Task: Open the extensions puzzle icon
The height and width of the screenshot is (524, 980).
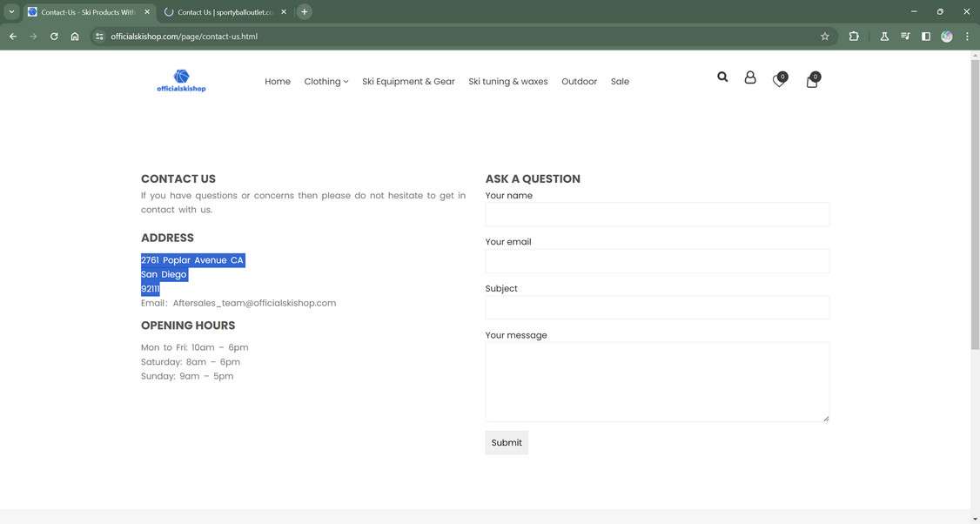Action: click(x=854, y=37)
